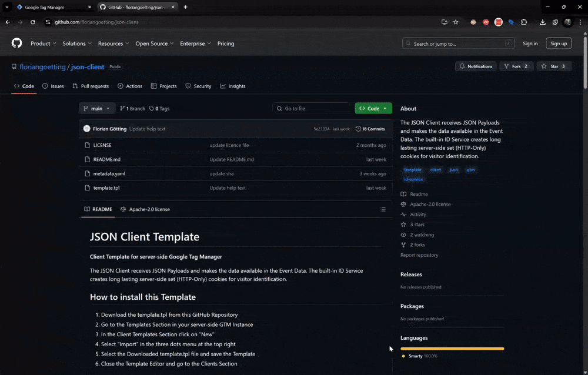This screenshot has height=375, width=588.
Task: Click the gtm topic tag
Action: click(x=470, y=170)
